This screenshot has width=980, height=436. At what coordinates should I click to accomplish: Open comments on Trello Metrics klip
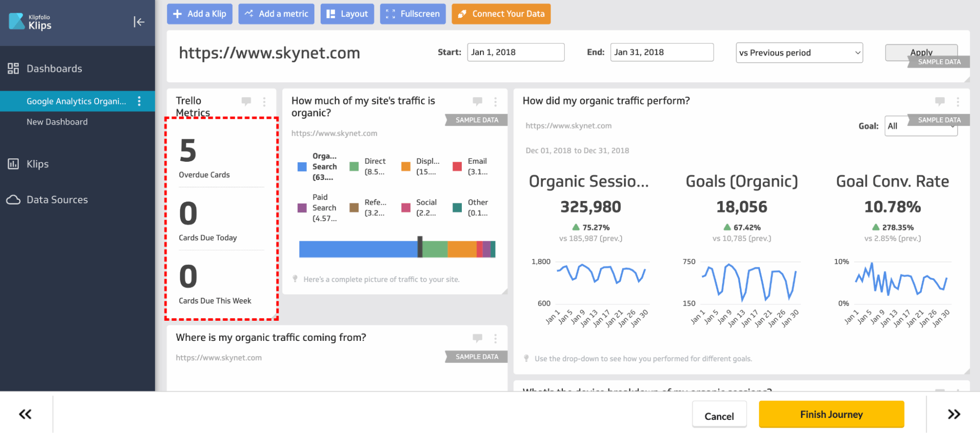[x=246, y=102]
